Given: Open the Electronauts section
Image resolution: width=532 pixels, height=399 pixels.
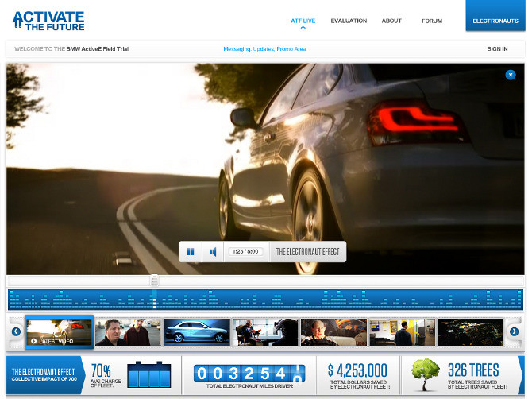Looking at the screenshot, I should click(495, 16).
